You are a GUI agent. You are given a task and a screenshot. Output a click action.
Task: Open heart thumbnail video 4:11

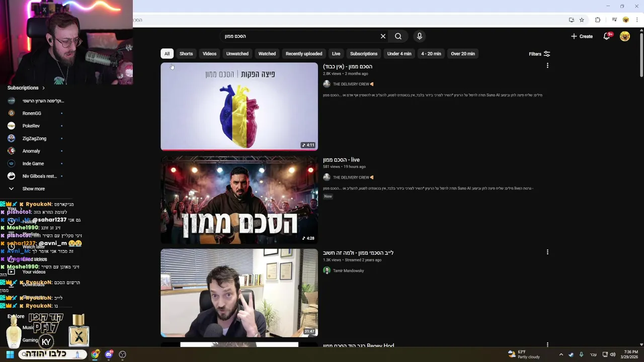tap(239, 107)
